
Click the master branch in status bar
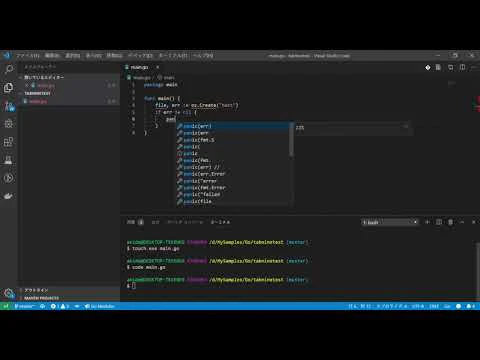point(24,306)
